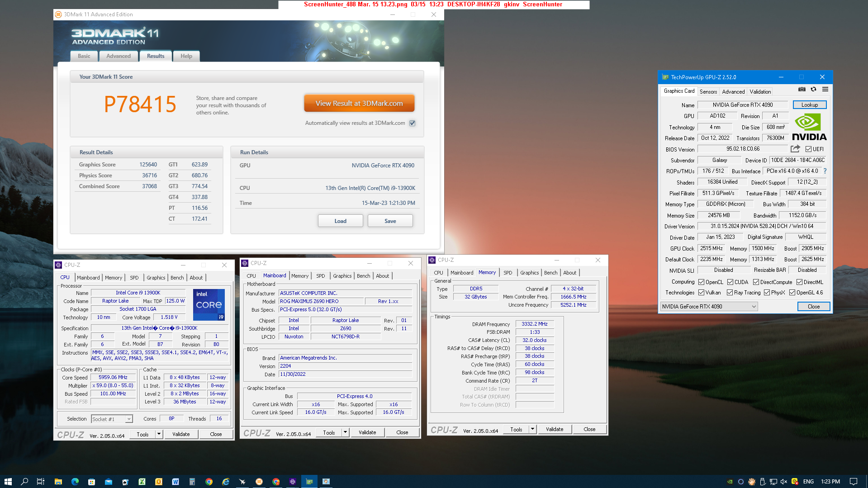Screen dimensions: 868x488
Task: Click GPU-Z refresh icon
Action: [x=813, y=90]
